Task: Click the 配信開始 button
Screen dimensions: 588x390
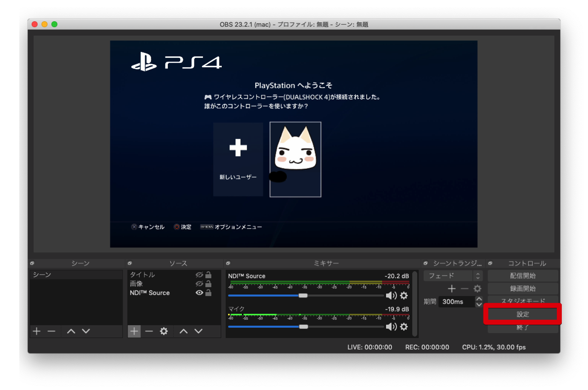Action: (523, 276)
